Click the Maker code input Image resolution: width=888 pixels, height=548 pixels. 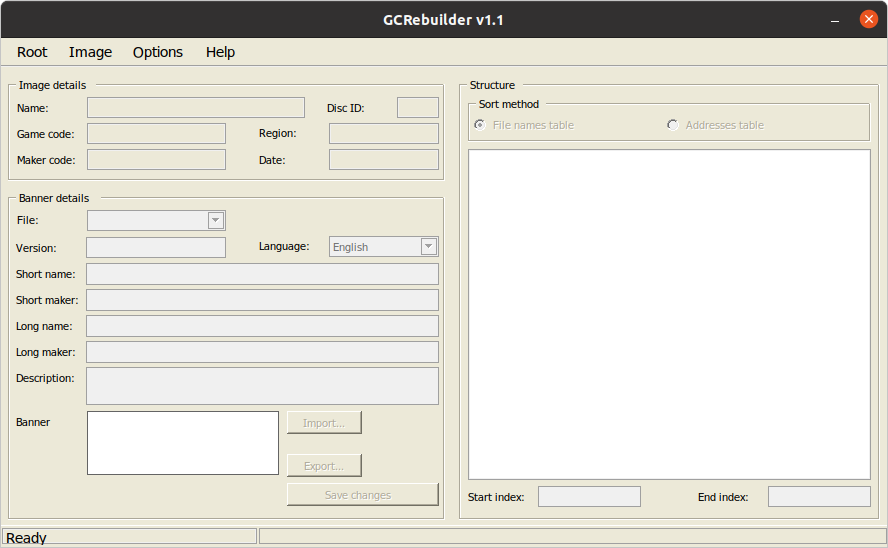point(156,160)
